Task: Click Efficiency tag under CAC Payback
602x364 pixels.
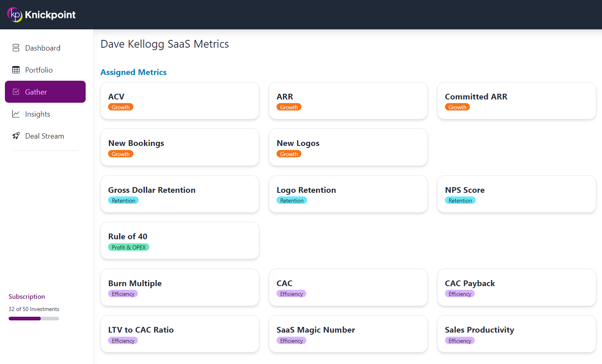Action: (x=460, y=294)
